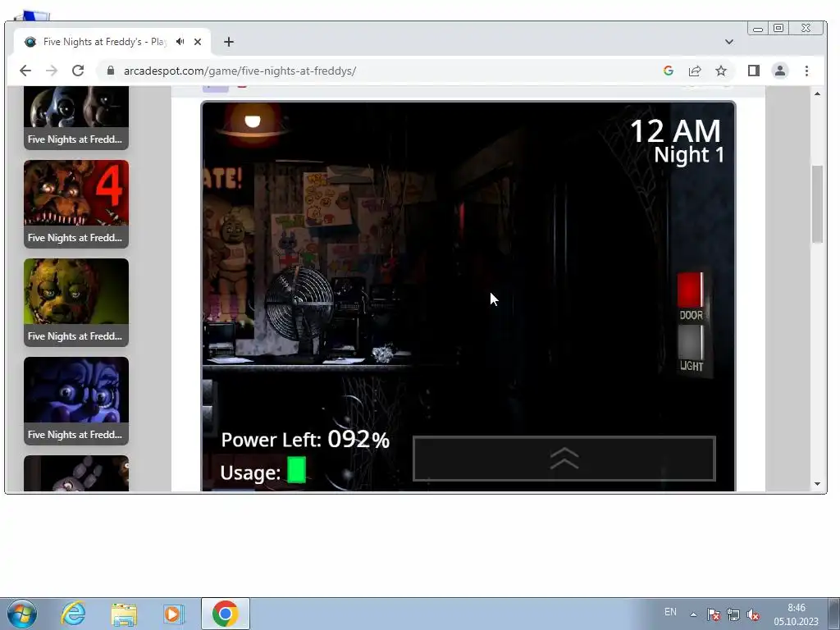Click the ceiling lamp in the game office
This screenshot has height=630, width=840.
click(x=252, y=125)
